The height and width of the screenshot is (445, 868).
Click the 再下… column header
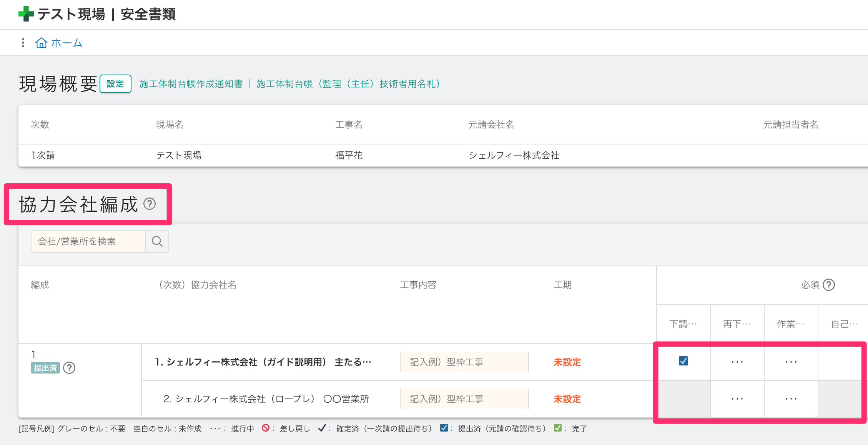[x=737, y=324]
